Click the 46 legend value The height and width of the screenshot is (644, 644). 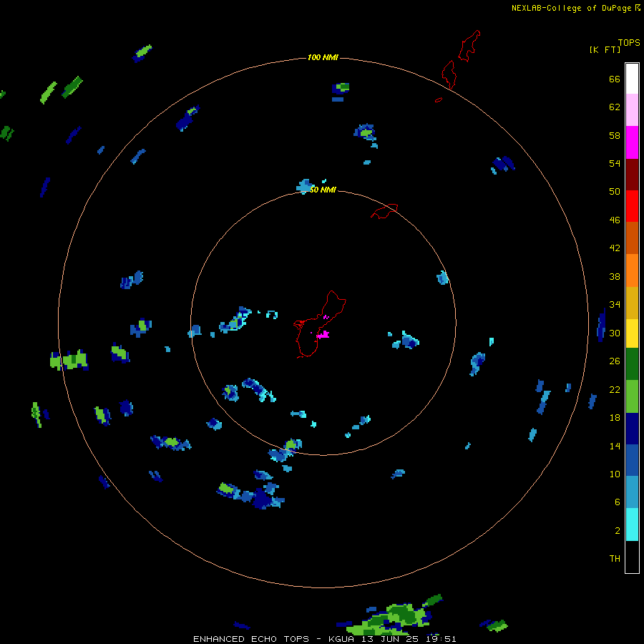coord(615,220)
